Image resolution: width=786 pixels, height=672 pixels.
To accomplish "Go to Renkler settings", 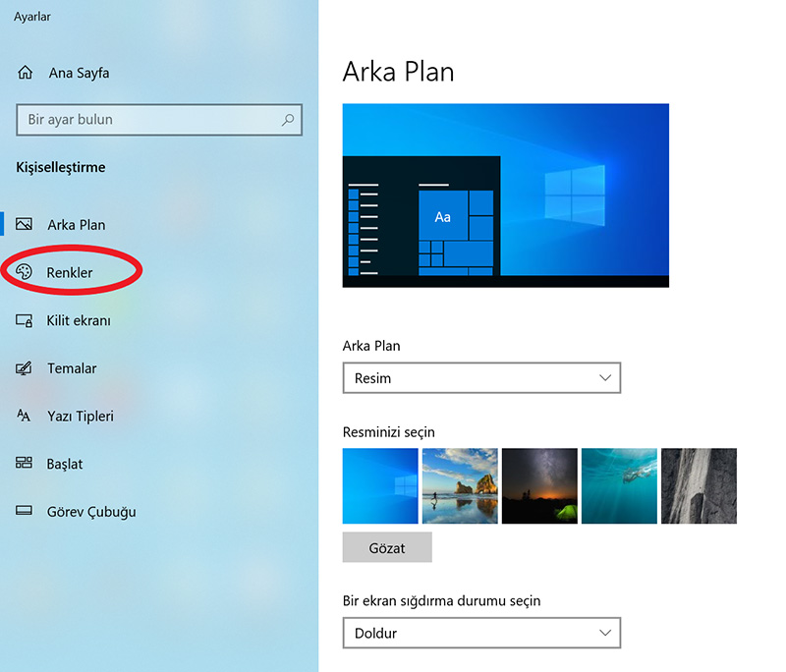I will click(70, 272).
